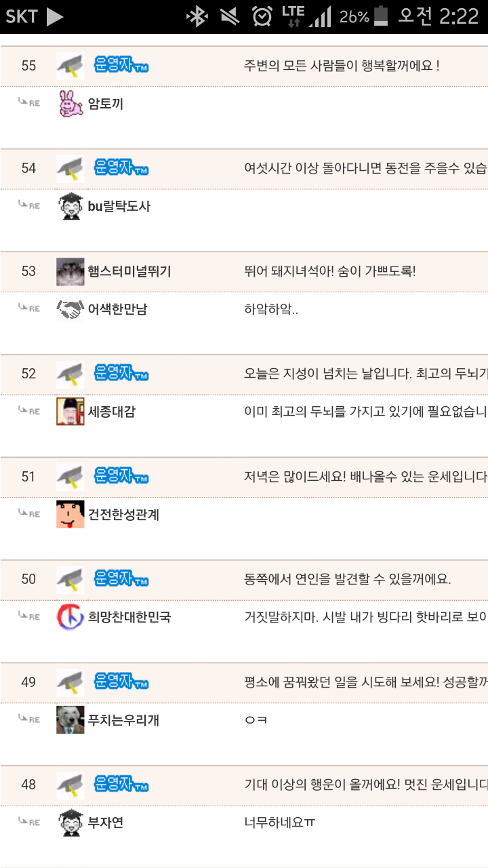Tap the cartoon face avatar of 건전한성관계
This screenshot has width=488, height=868.
click(x=70, y=515)
